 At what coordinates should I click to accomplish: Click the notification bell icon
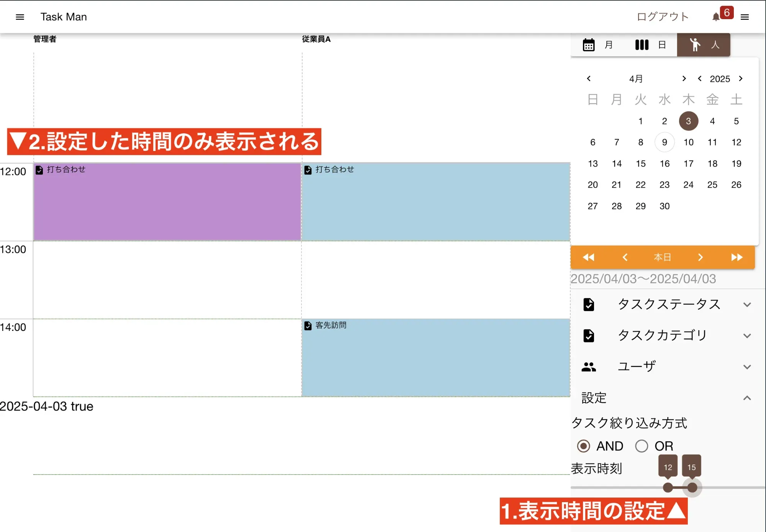716,17
